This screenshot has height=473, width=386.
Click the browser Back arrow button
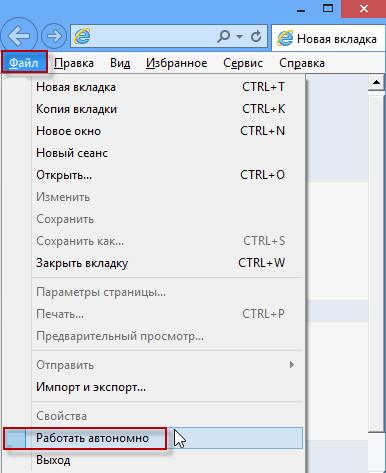[19, 36]
